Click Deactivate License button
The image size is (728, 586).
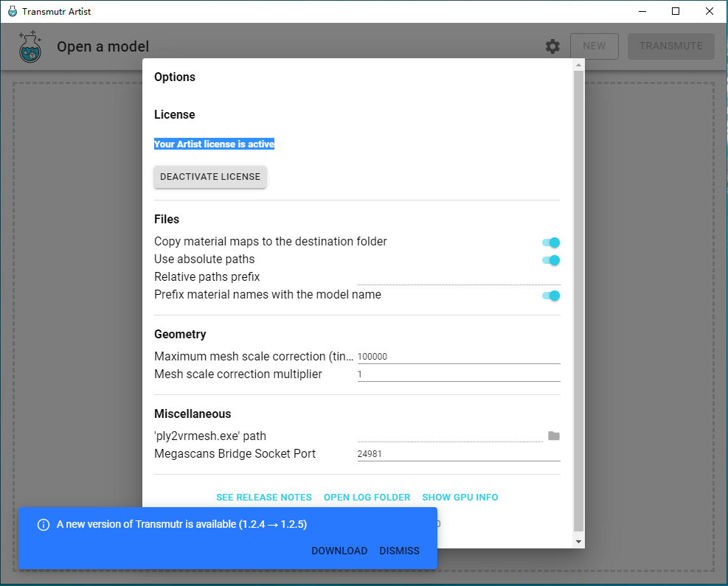click(210, 177)
